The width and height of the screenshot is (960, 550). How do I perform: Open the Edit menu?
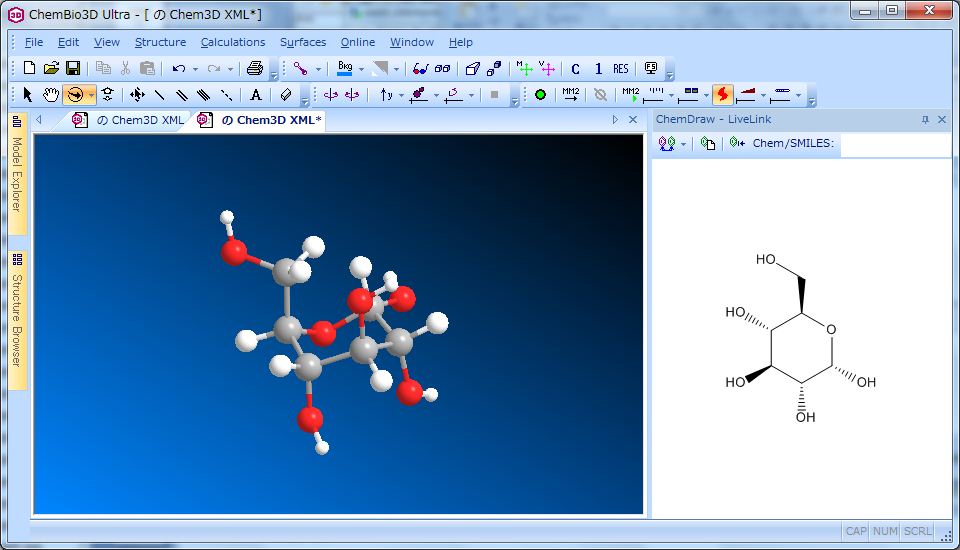click(x=69, y=42)
